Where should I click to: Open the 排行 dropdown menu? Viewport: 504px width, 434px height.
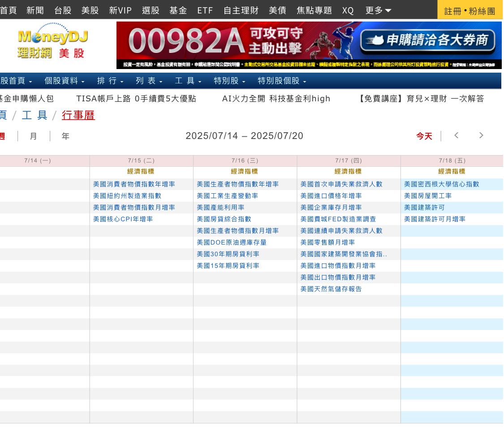(x=110, y=81)
